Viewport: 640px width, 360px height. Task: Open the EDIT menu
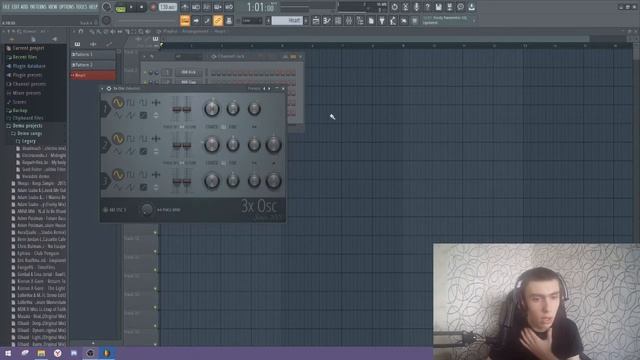point(16,7)
